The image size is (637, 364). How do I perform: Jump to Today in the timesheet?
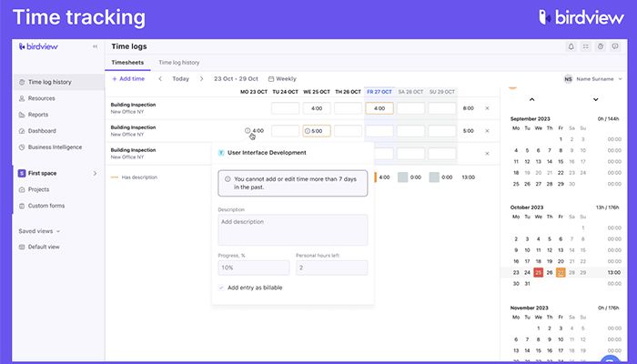pos(180,79)
